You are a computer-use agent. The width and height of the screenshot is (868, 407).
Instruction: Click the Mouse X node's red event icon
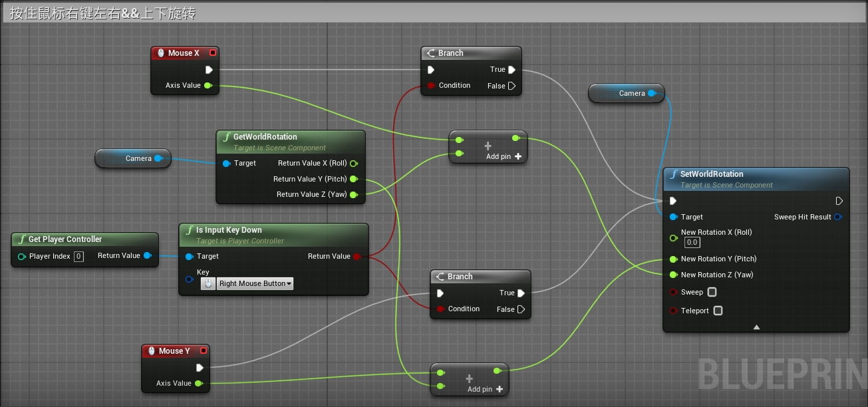pos(212,53)
